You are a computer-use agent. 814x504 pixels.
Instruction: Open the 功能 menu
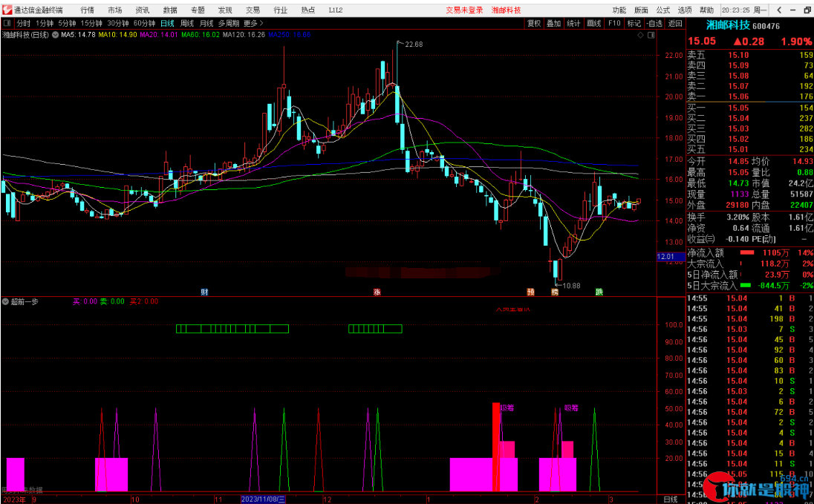[619, 10]
